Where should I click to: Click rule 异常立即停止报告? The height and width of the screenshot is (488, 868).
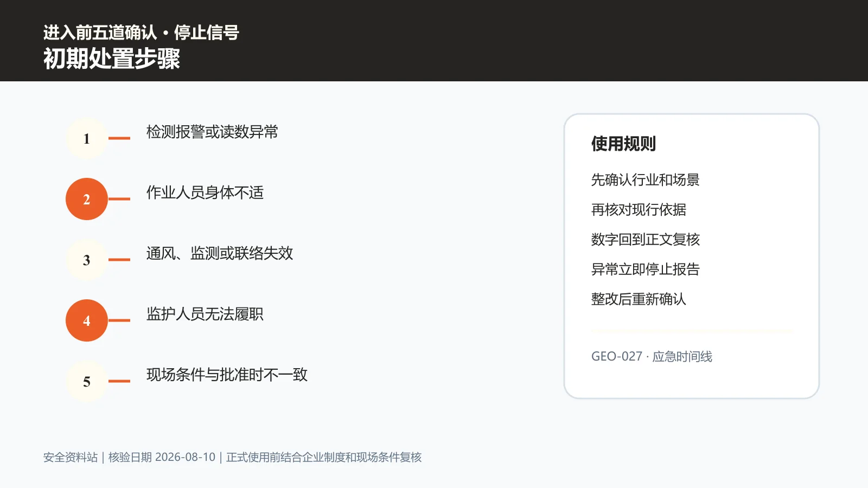click(646, 269)
